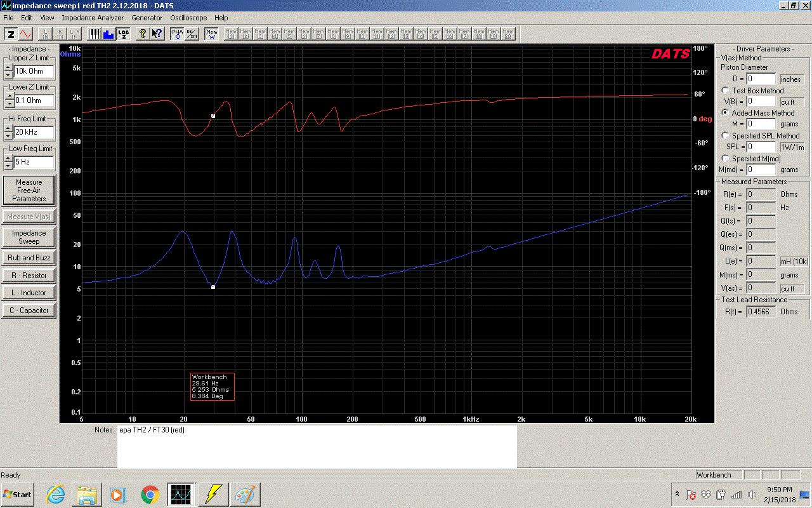Click the added mass M input field
Screen dimensions: 812x508
coord(761,124)
